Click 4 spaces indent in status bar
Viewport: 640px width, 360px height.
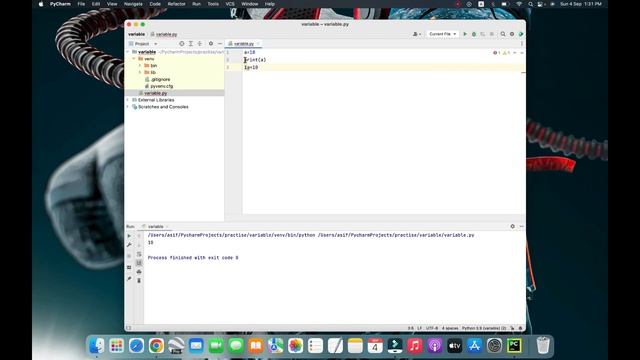(450, 328)
